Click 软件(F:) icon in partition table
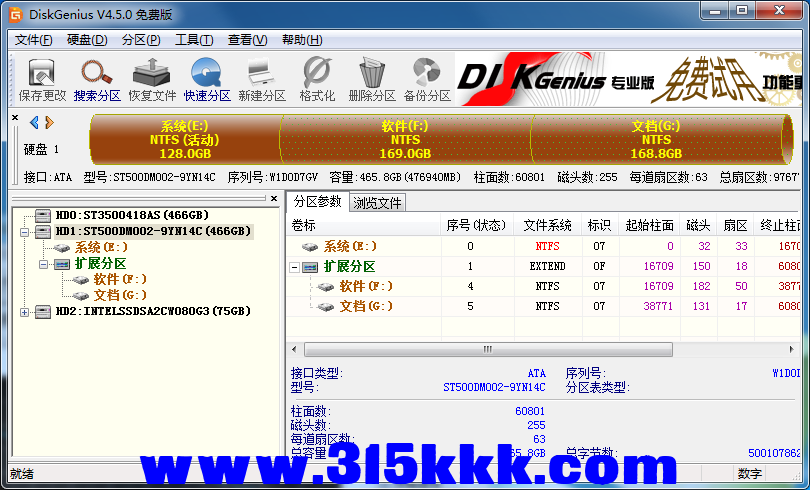 (326, 287)
